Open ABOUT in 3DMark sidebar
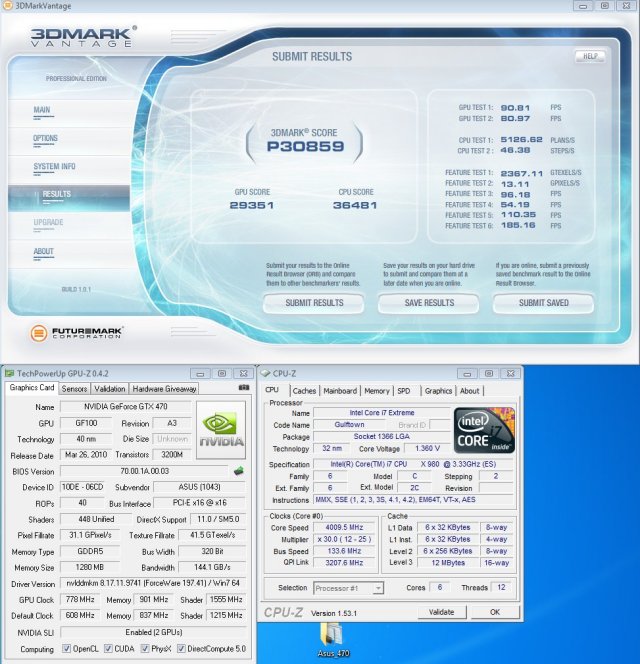This screenshot has height=664, width=640. pyautogui.click(x=43, y=252)
